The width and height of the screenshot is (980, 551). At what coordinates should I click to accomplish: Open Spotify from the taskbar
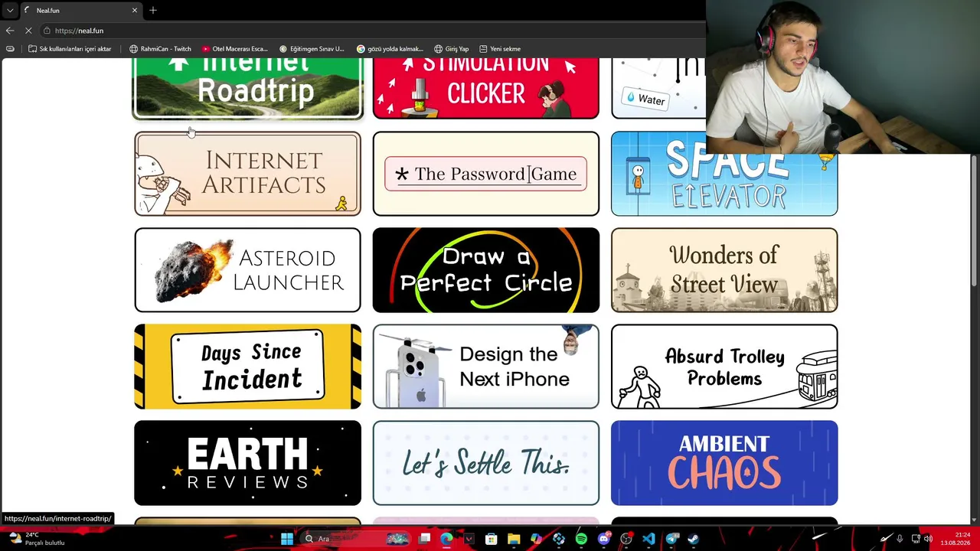[581, 539]
